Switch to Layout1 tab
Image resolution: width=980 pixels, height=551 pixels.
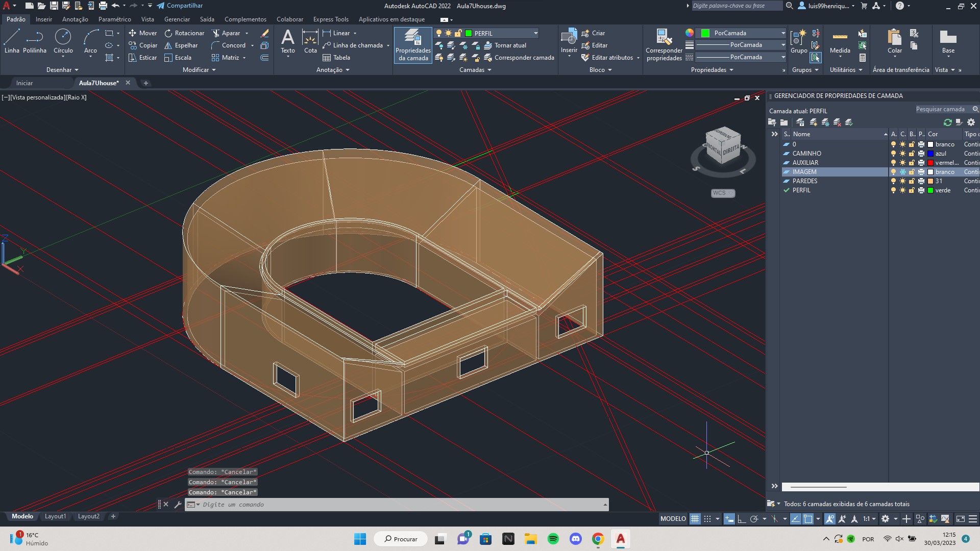[55, 516]
